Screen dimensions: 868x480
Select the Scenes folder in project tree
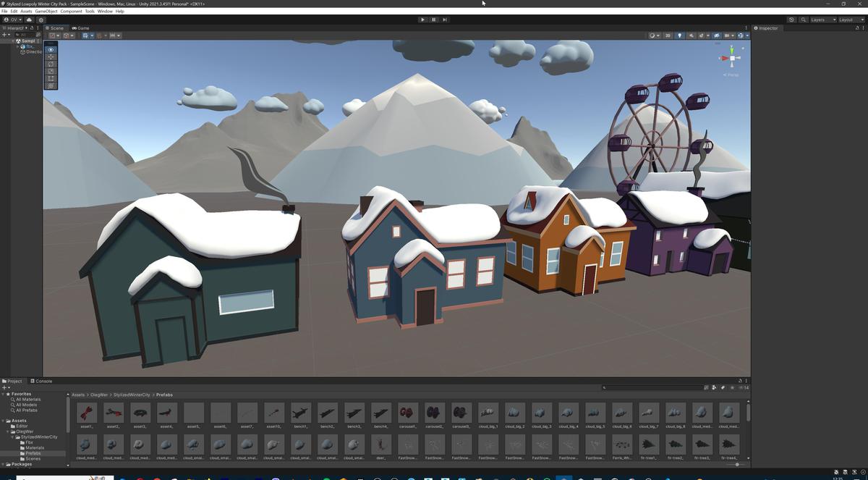click(x=33, y=459)
